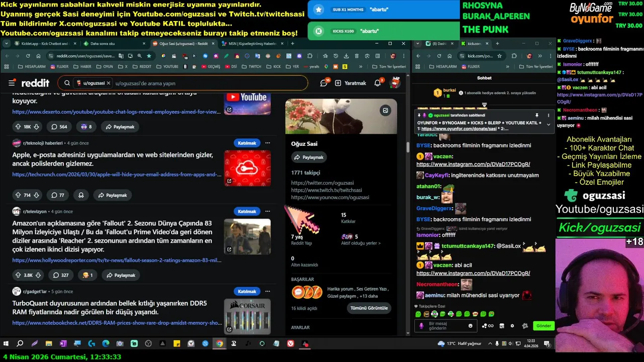Click the Yaratmak create post button

pyautogui.click(x=350, y=83)
